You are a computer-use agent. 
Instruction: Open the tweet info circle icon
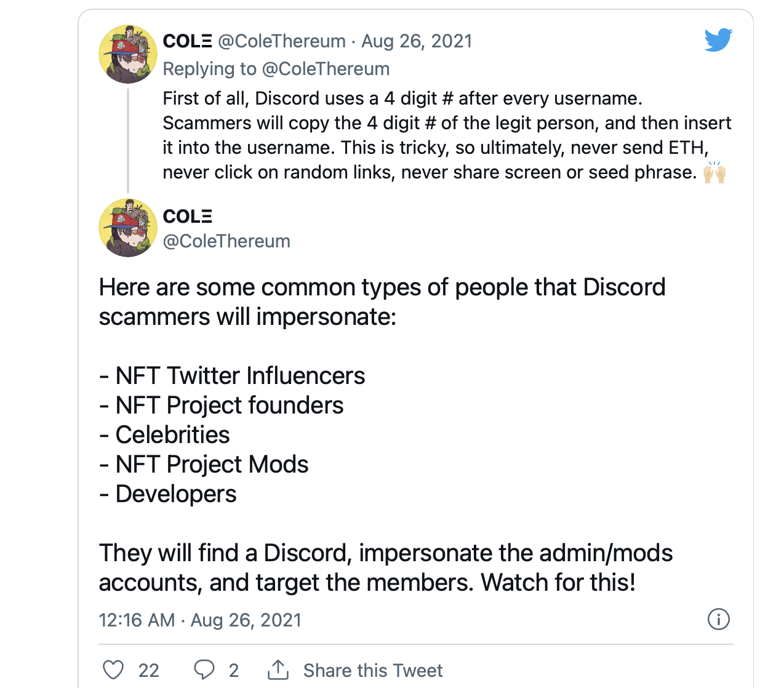click(x=718, y=619)
